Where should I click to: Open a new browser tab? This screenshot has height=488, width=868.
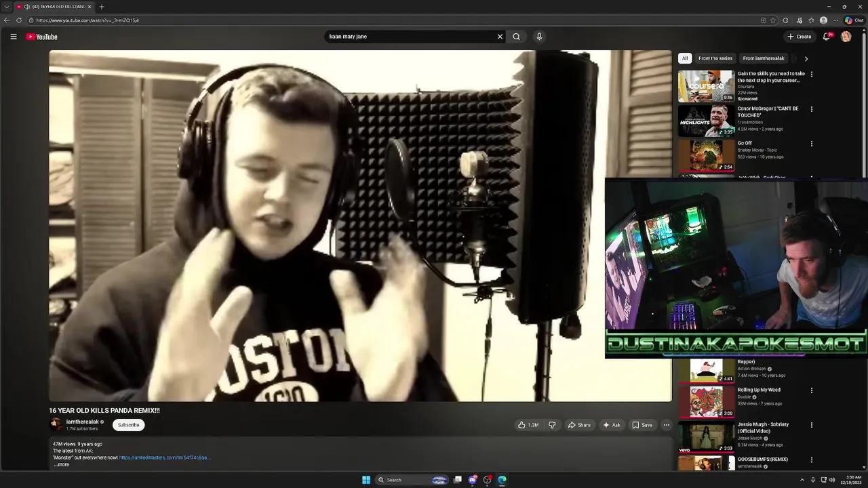tap(102, 7)
